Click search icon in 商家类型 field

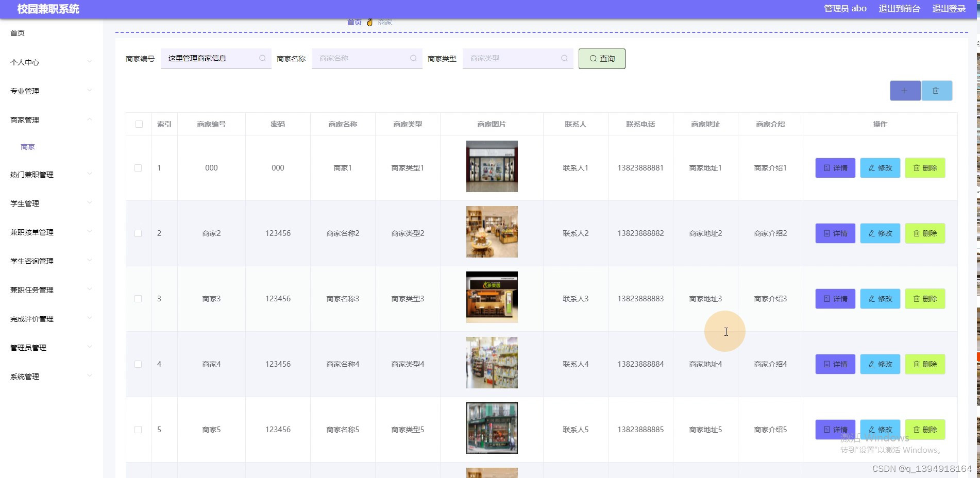(x=564, y=58)
